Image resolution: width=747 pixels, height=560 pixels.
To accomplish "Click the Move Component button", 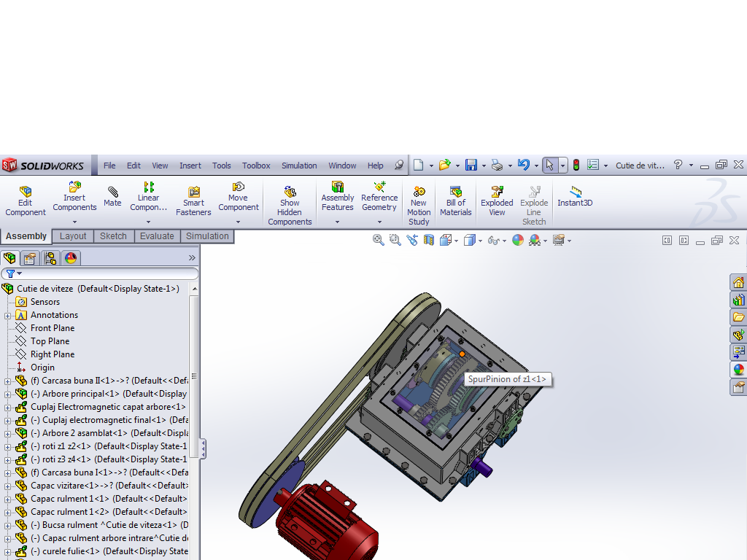I will point(239,198).
